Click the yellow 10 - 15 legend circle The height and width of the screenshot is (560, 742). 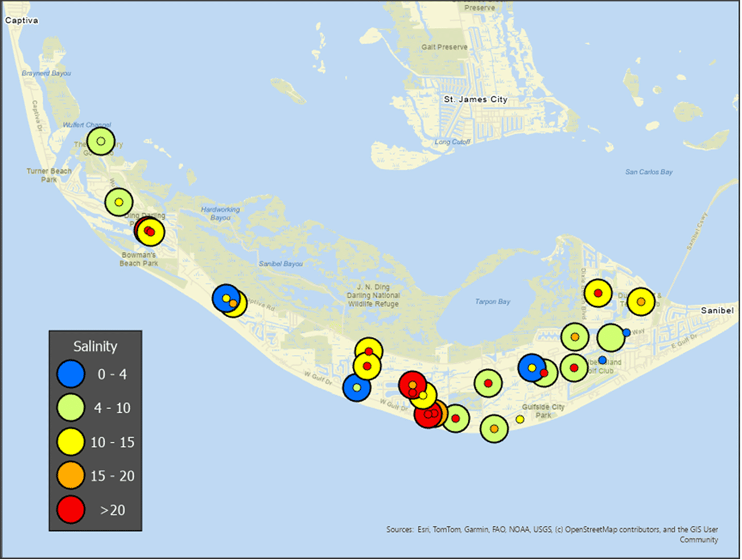pyautogui.click(x=71, y=442)
